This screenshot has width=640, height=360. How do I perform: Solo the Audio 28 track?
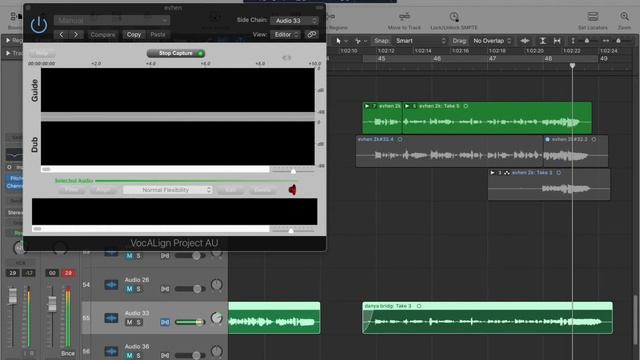tap(138, 289)
